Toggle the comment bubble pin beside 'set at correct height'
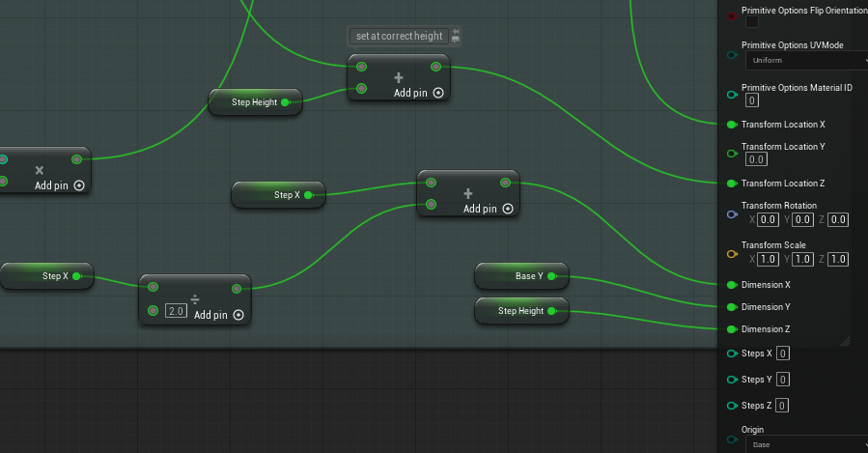868x453 pixels. point(456,36)
